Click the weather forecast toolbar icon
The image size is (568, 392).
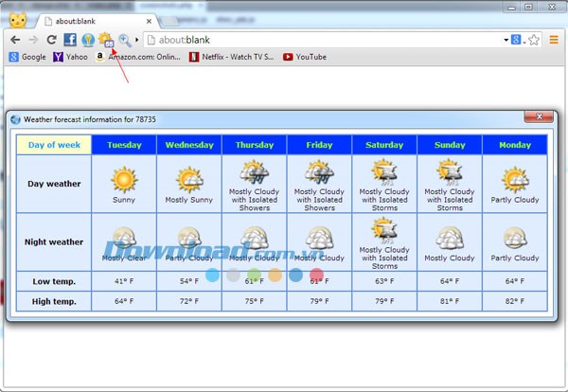click(x=105, y=40)
